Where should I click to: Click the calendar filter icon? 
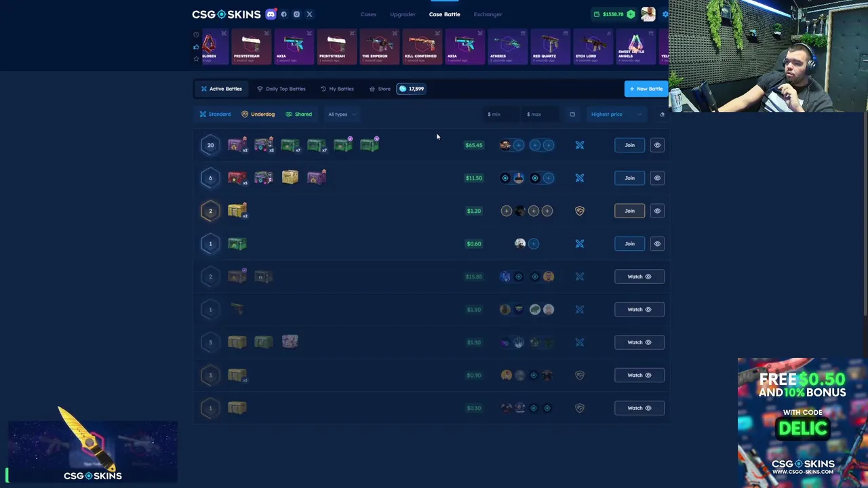pyautogui.click(x=572, y=114)
